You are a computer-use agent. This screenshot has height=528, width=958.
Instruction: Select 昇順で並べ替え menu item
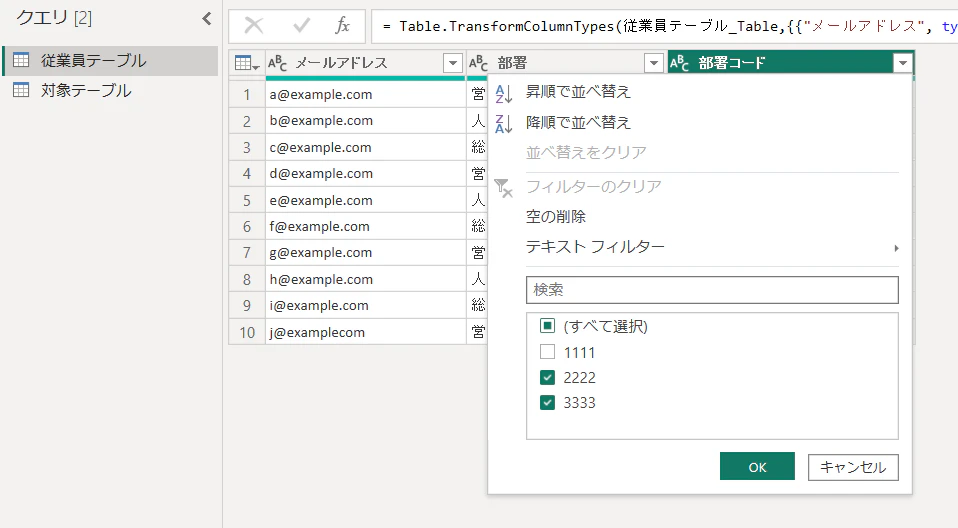[578, 92]
